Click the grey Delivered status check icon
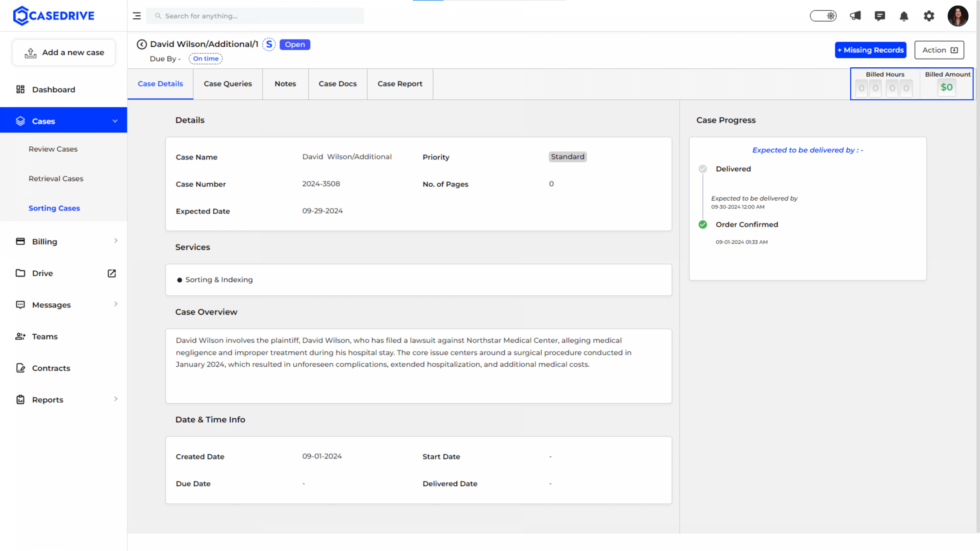Image resolution: width=980 pixels, height=551 pixels. point(703,169)
